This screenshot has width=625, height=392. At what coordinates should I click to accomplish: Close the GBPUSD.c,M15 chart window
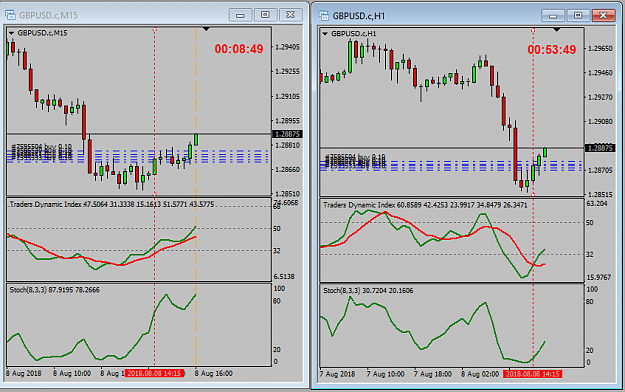291,15
